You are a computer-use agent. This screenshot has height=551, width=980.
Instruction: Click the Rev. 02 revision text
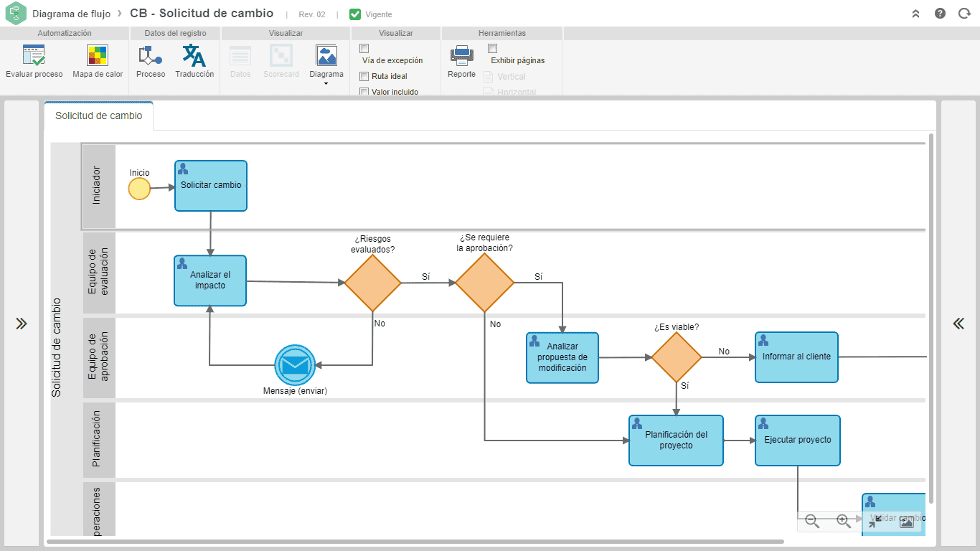click(312, 14)
